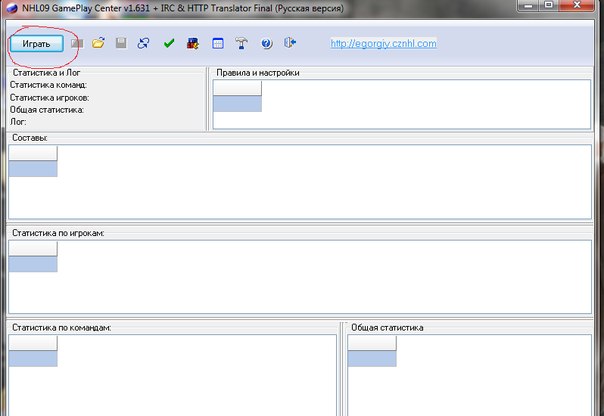The height and width of the screenshot is (416, 604).
Task: Click header cell in Статистика по игрокам grid
Action: tap(33, 249)
